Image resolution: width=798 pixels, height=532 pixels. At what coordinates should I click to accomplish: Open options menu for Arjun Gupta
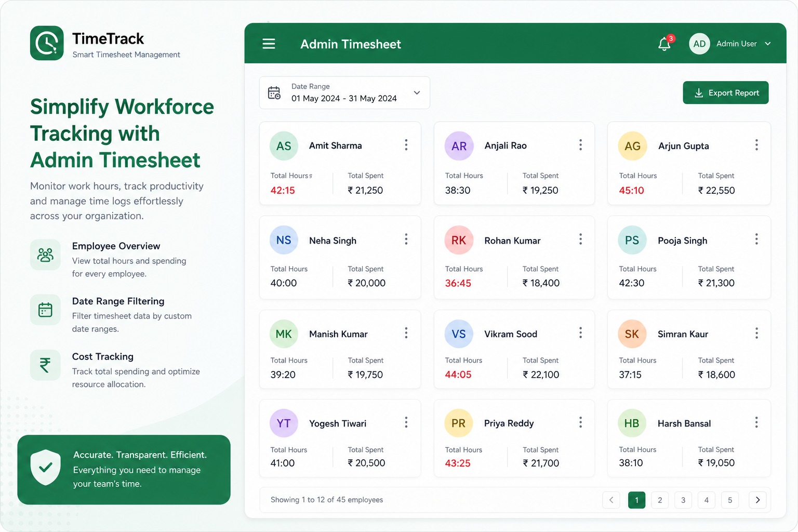tap(756, 145)
